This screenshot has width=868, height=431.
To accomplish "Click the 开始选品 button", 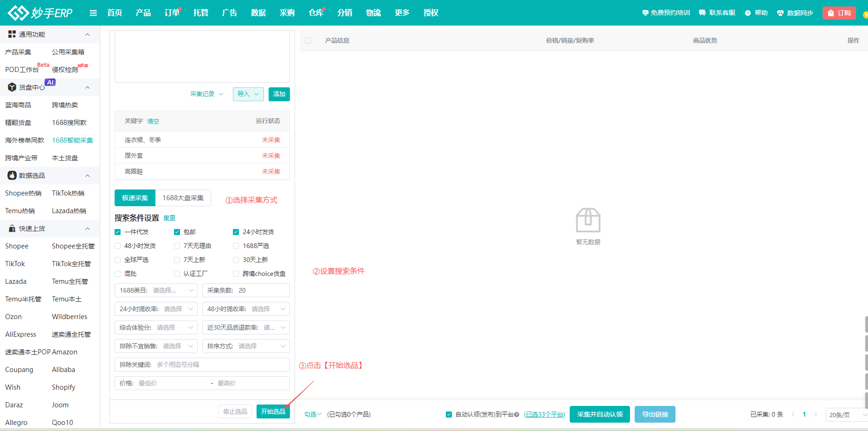I will pos(273,411).
